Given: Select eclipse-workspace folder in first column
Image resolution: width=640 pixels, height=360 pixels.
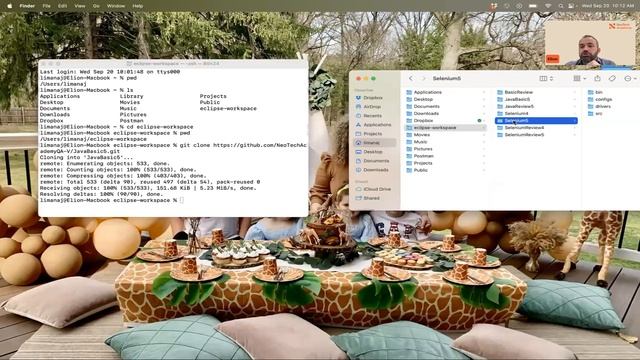Looking at the screenshot, I should coord(446,128).
